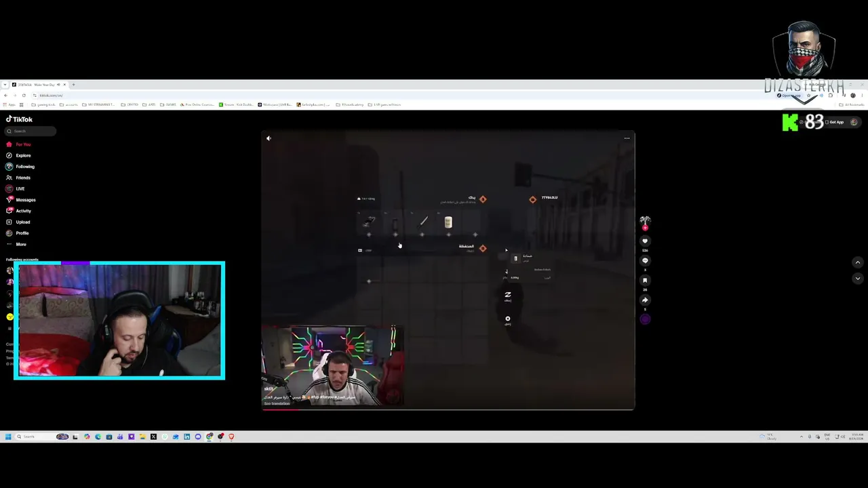Image resolution: width=868 pixels, height=488 pixels.
Task: Open the GAMES bookmarks folder
Action: point(168,105)
